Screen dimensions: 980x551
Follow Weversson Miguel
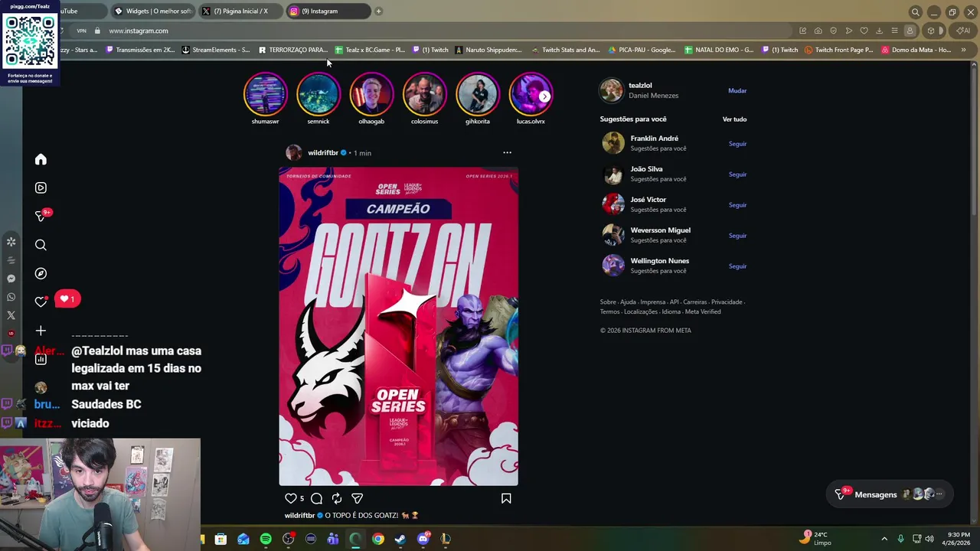click(737, 236)
